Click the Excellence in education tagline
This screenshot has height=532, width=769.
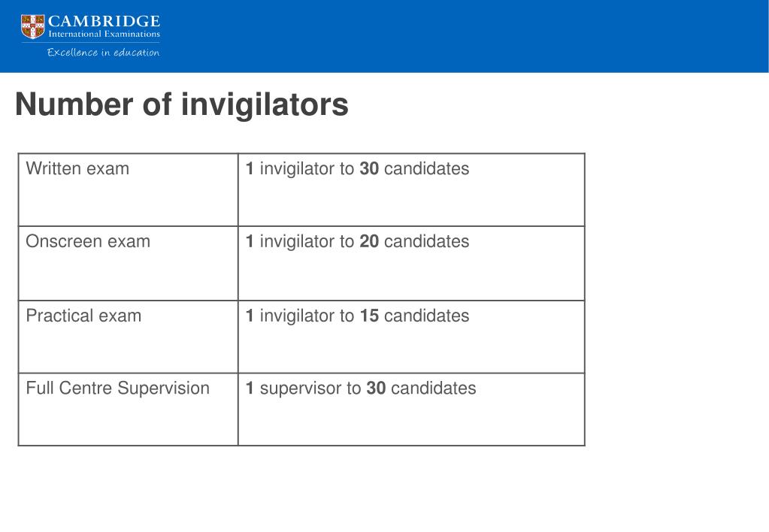103,53
